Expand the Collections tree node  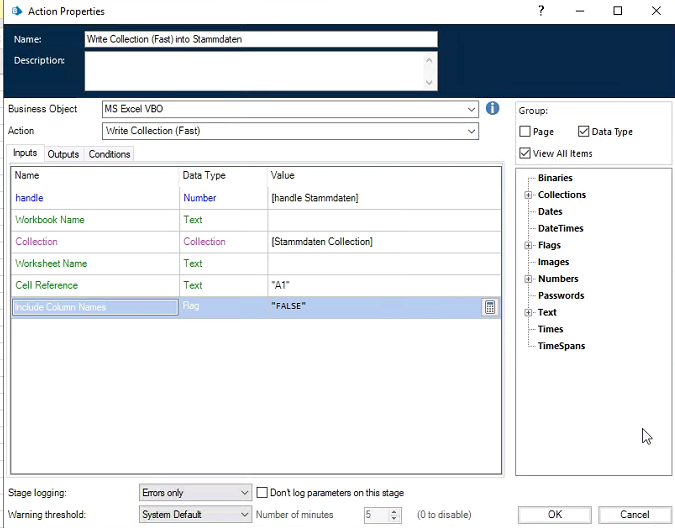tap(528, 195)
